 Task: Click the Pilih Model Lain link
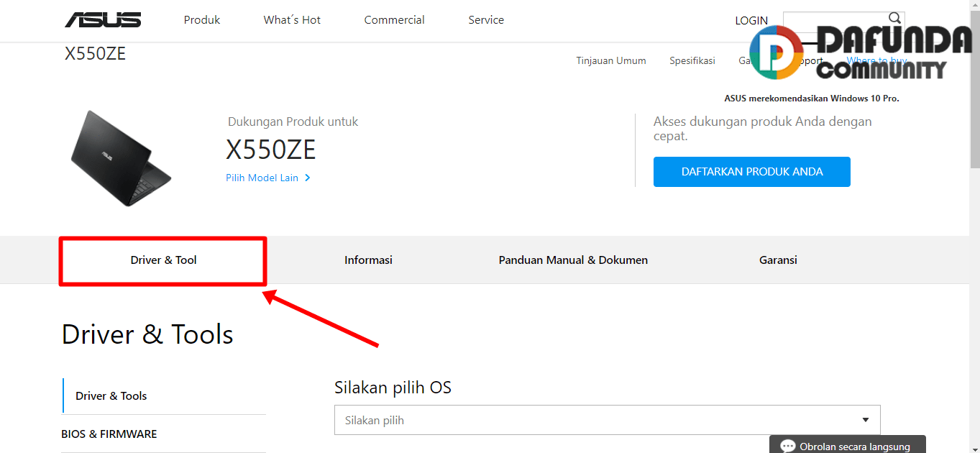(262, 178)
